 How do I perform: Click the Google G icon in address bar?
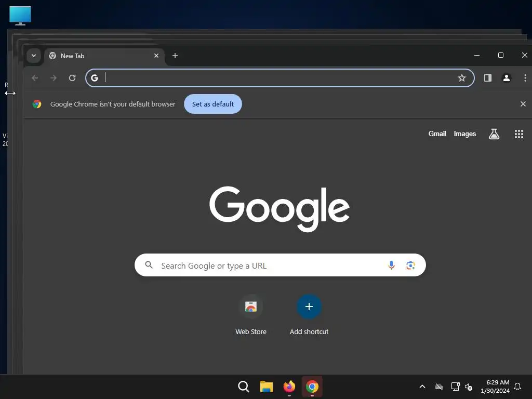click(95, 78)
